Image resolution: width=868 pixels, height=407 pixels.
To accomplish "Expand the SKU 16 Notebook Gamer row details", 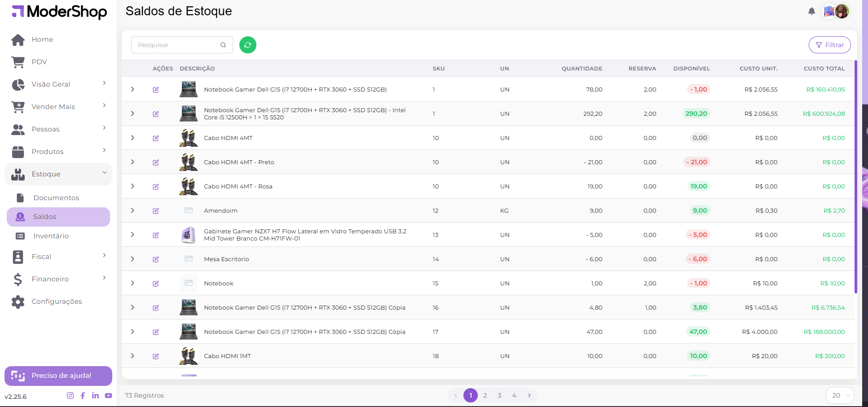I will tap(132, 307).
